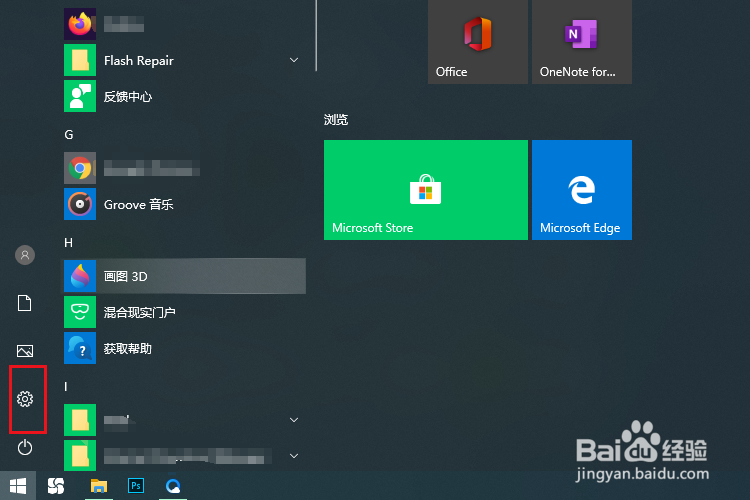Jump to letter I section header

tap(66, 387)
